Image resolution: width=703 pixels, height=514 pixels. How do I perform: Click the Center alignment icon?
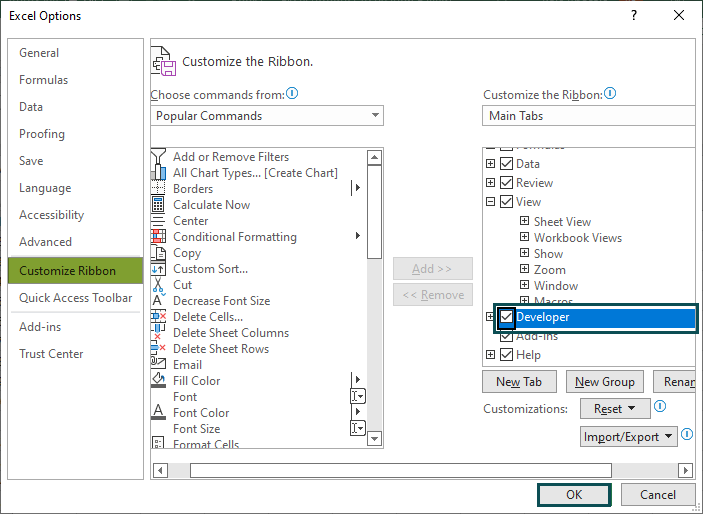(158, 221)
